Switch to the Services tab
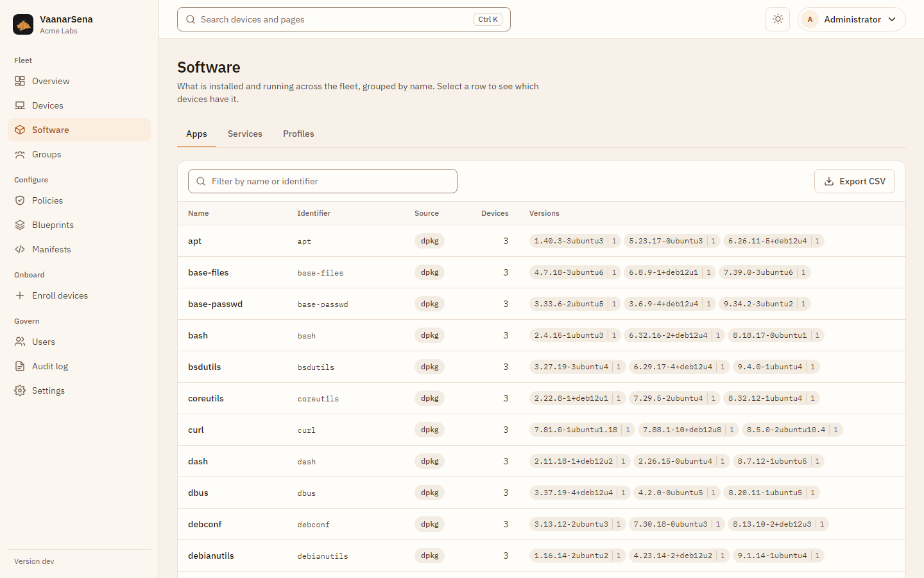The width and height of the screenshot is (924, 578). (245, 134)
